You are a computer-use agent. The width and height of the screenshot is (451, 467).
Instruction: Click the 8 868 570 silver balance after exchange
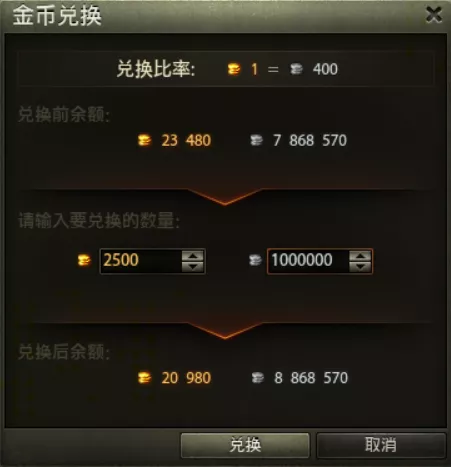coord(311,378)
